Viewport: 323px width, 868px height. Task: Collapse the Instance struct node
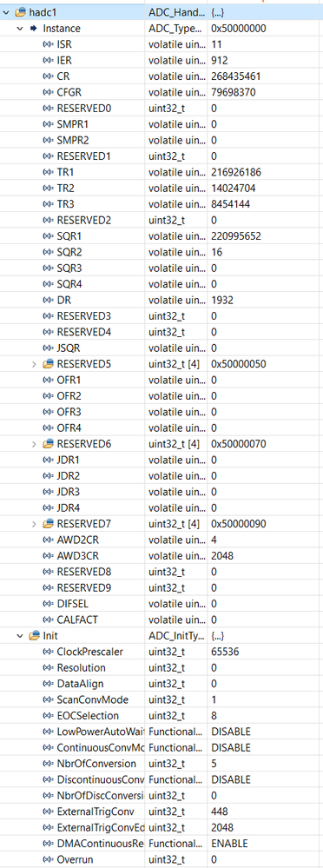[21, 28]
